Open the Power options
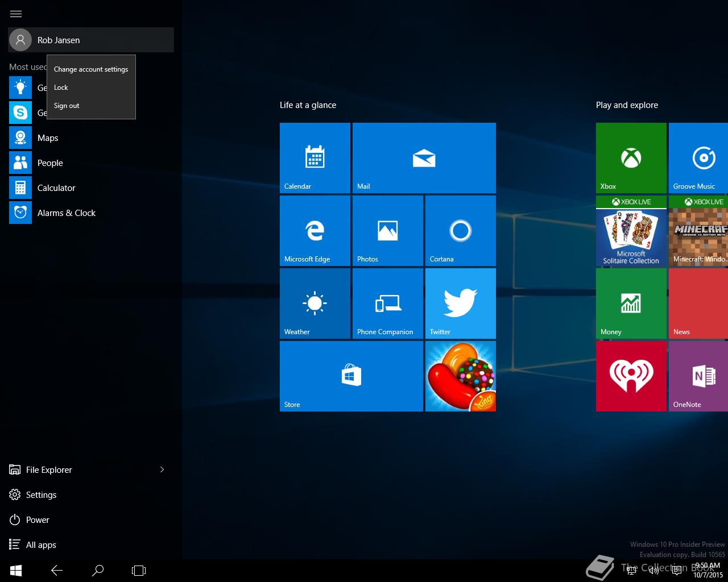This screenshot has height=582, width=728. pos(91,519)
